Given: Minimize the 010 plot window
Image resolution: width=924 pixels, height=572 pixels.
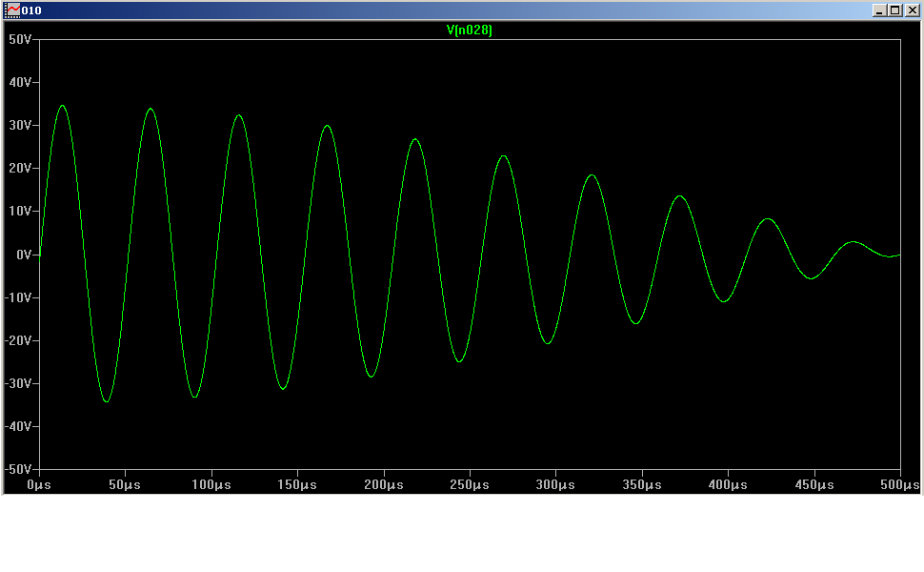Looking at the screenshot, I should coord(878,10).
